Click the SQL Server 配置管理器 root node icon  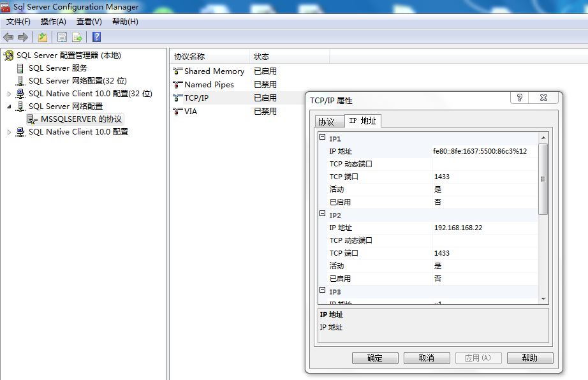pyautogui.click(x=9, y=55)
